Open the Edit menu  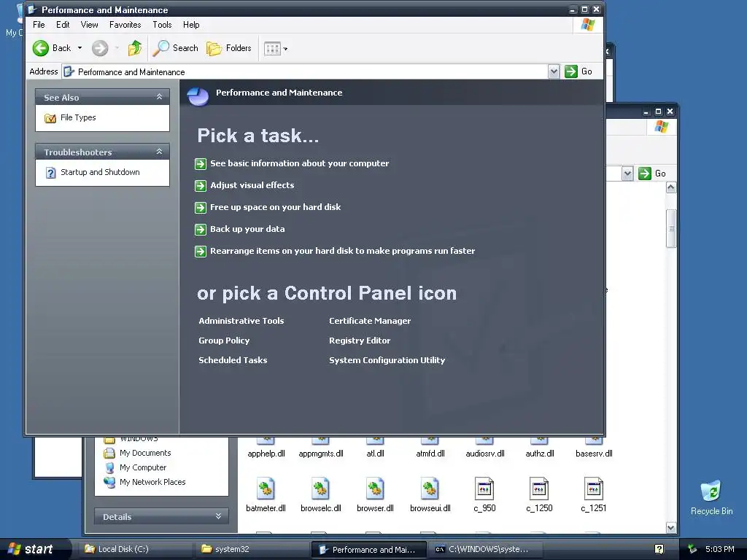pyautogui.click(x=63, y=25)
